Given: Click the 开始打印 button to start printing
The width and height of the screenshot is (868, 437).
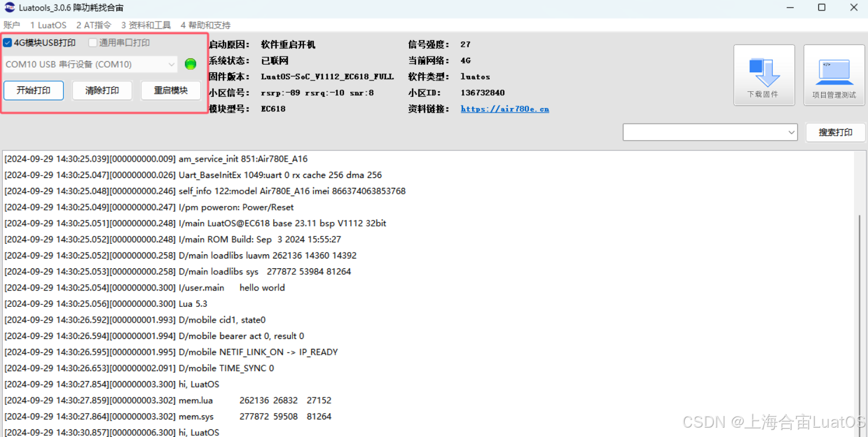Looking at the screenshot, I should pos(33,90).
